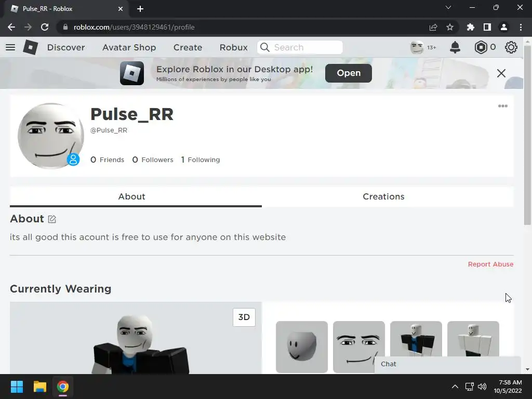Click the blue user badge on avatar
Viewport: 532px width, 399px height.
(73, 159)
